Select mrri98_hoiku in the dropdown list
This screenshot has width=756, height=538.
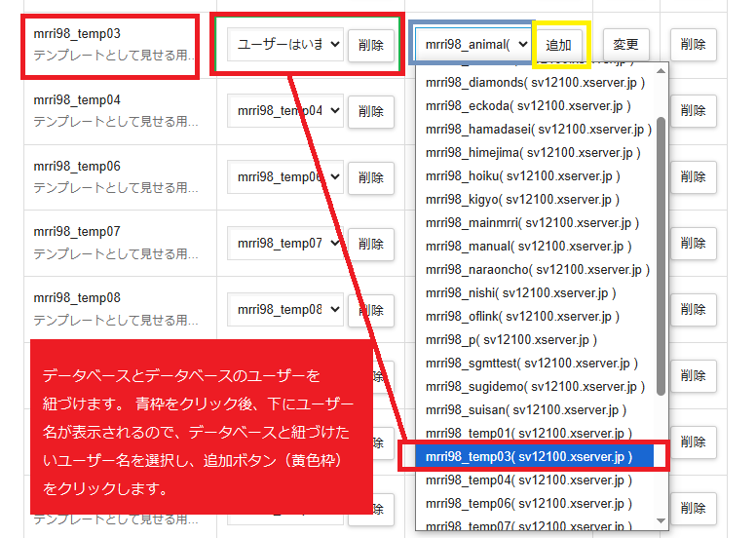(522, 175)
